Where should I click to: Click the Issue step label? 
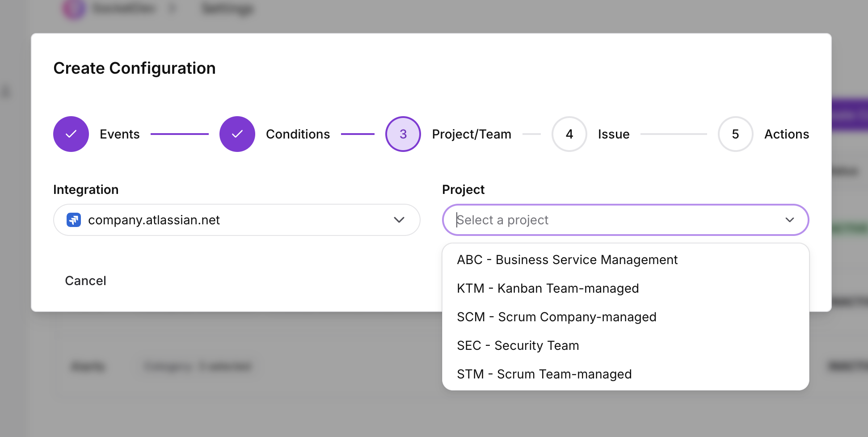click(614, 134)
